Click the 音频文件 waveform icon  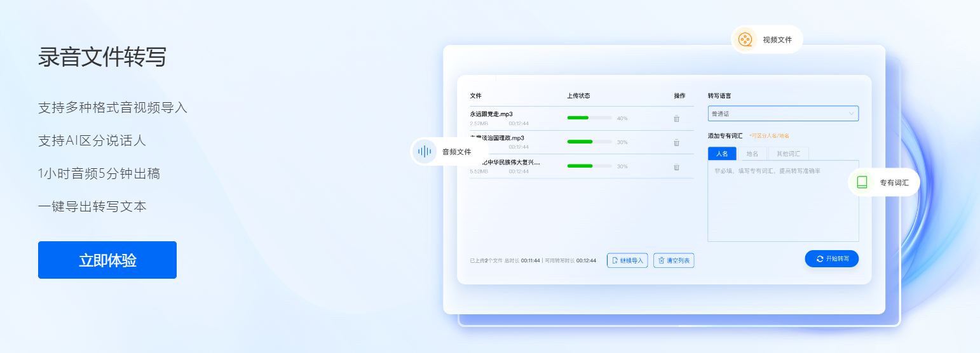[x=424, y=152]
